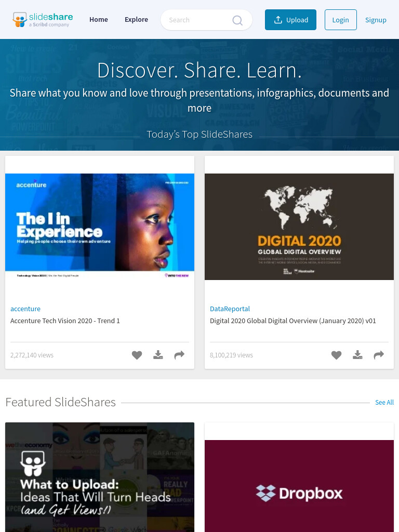Open the DataReportal author link
The image size is (399, 532).
point(230,309)
